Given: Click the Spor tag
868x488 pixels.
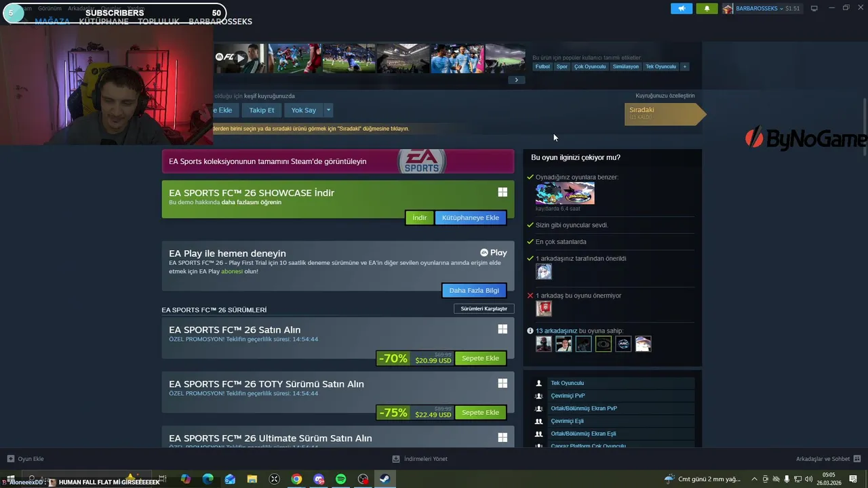Looking at the screenshot, I should pyautogui.click(x=562, y=66).
